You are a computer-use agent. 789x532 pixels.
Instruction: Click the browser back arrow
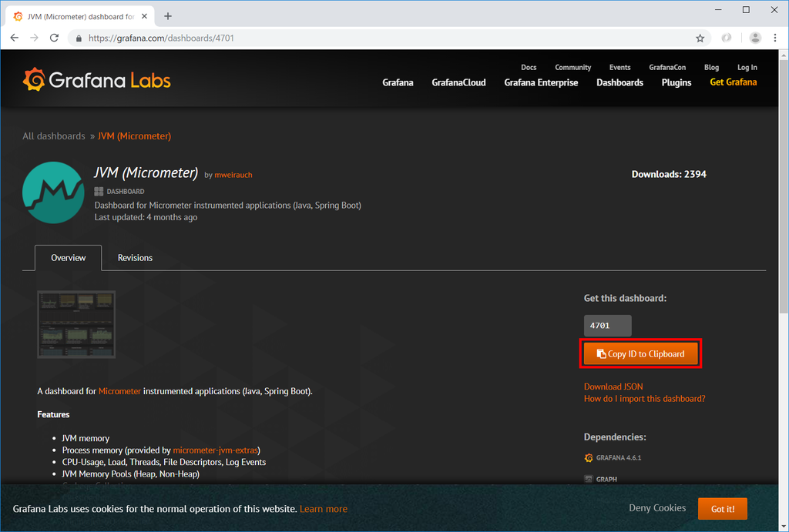[x=14, y=38]
